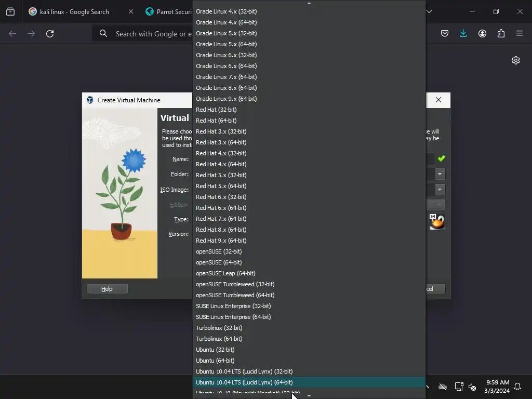Select Oracle Linux 5.x (32-bit)
The image size is (532, 399).
click(309, 33)
